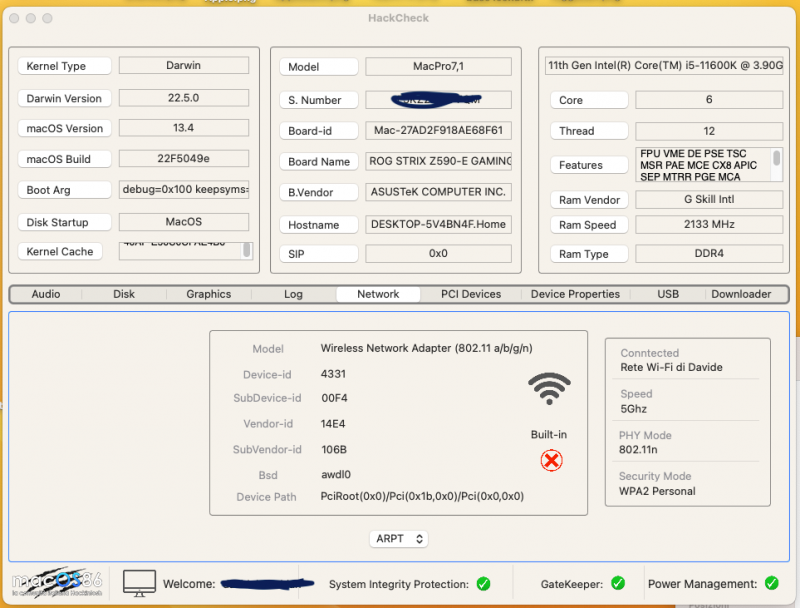Click the Kernel Cache label button
The image size is (800, 608).
60,251
